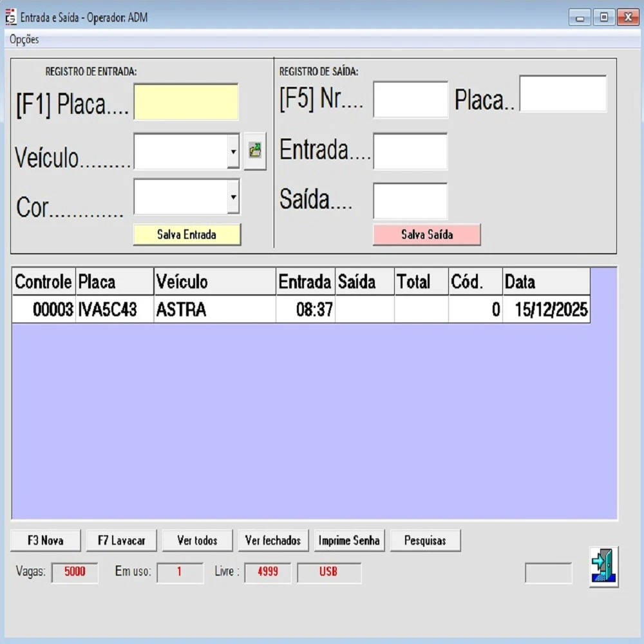This screenshot has width=644, height=644.
Task: Open the Opções menu
Action: [x=24, y=39]
